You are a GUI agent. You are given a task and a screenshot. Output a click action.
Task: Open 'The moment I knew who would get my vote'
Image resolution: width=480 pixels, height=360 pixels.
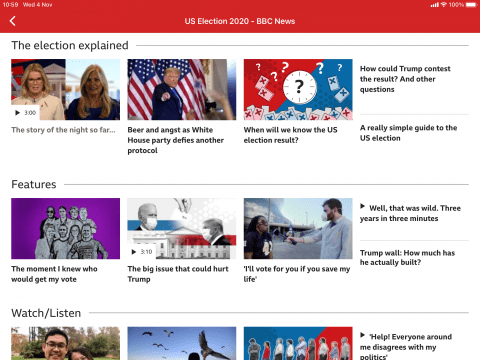(54, 274)
